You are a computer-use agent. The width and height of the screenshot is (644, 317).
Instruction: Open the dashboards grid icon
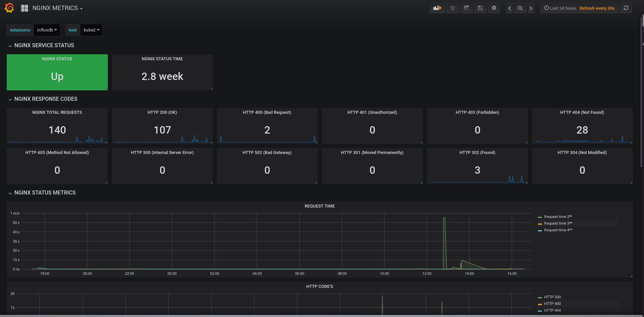24,8
